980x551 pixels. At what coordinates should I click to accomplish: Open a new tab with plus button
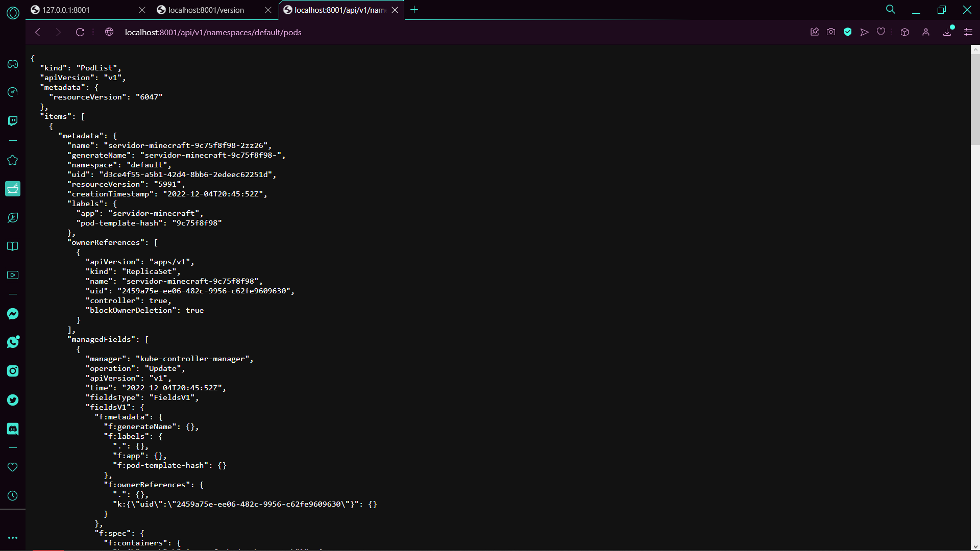click(x=414, y=10)
